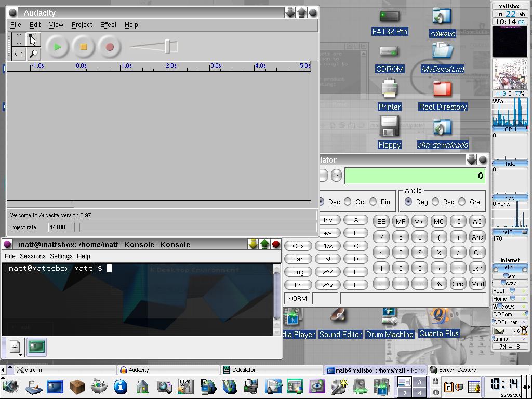
Task: Click the equals button in Calculator
Action: point(420,284)
